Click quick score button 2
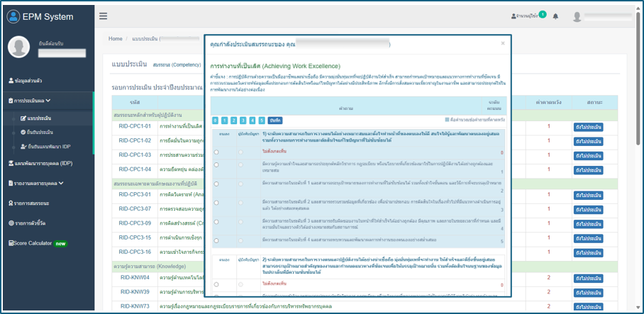 pyautogui.click(x=233, y=120)
